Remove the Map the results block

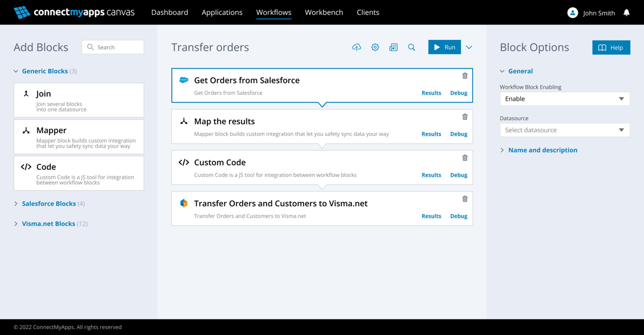(465, 117)
